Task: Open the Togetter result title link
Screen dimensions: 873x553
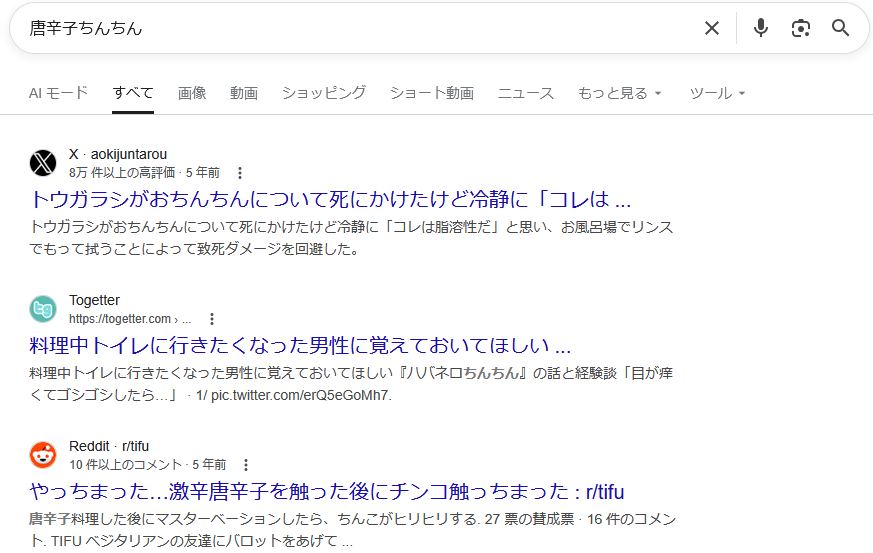Action: (300, 346)
